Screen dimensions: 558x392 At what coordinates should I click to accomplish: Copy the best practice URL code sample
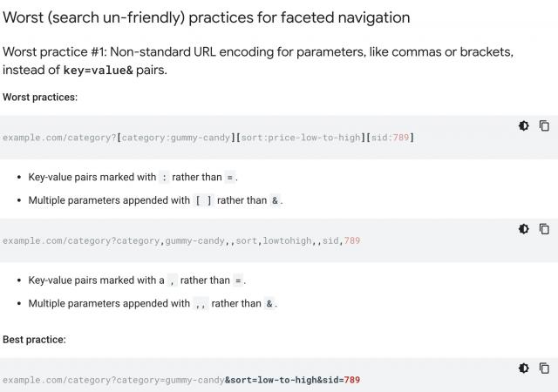(x=544, y=368)
